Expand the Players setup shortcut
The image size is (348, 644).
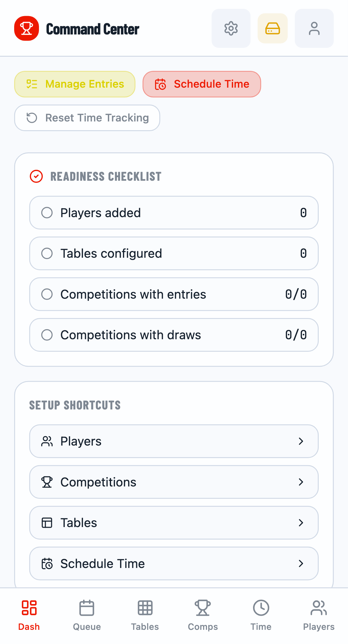click(x=301, y=441)
